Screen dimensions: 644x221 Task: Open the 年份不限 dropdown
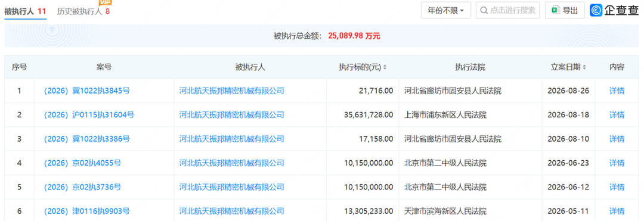coord(446,11)
